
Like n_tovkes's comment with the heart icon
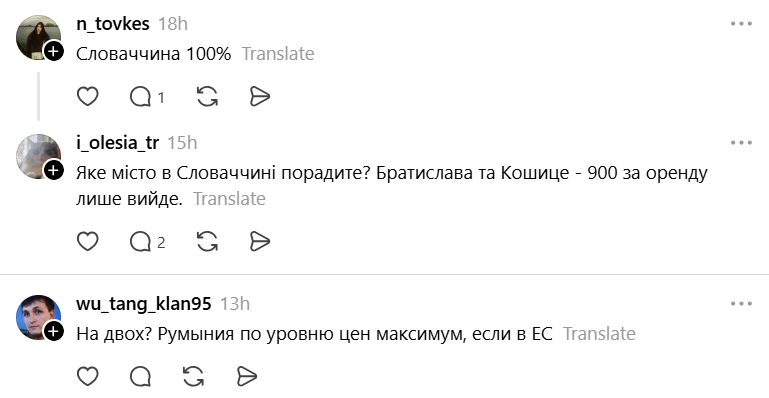click(x=88, y=96)
